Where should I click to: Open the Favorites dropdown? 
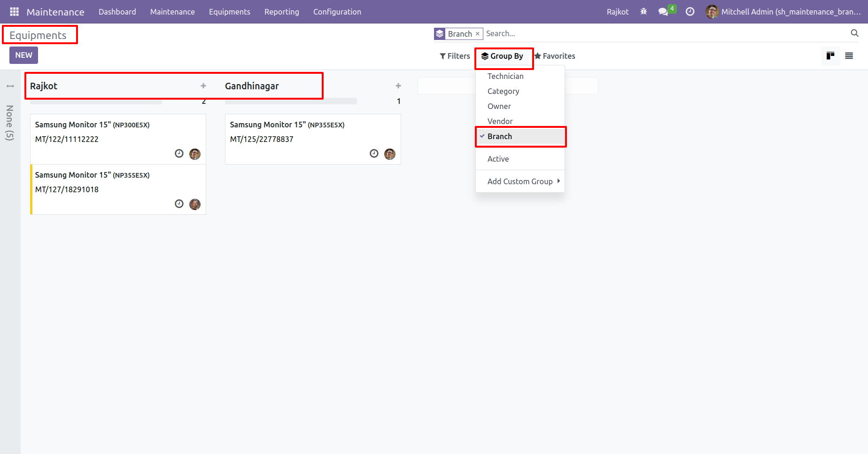tap(554, 56)
